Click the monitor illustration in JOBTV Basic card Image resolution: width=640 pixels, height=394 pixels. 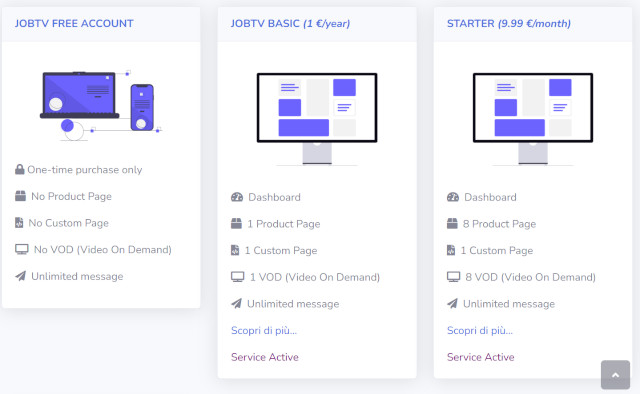click(317, 119)
